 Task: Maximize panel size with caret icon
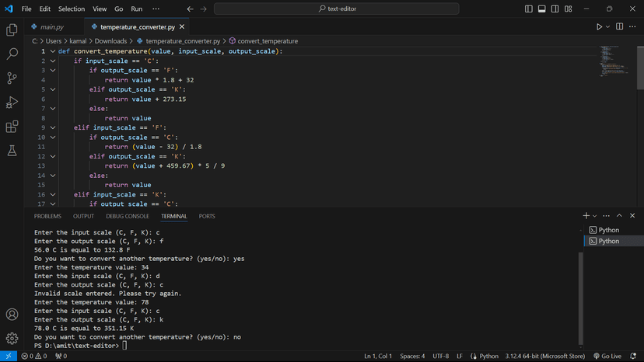coord(619,216)
